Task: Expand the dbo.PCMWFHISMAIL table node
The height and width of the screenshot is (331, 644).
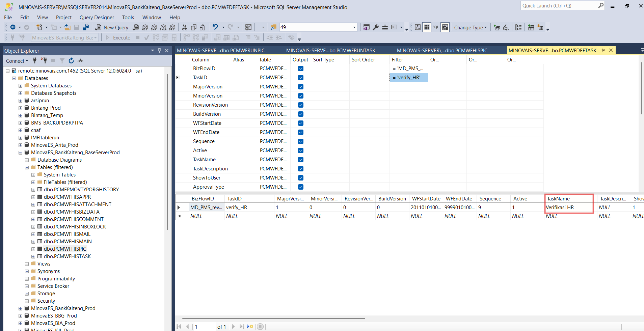Action: pos(33,234)
